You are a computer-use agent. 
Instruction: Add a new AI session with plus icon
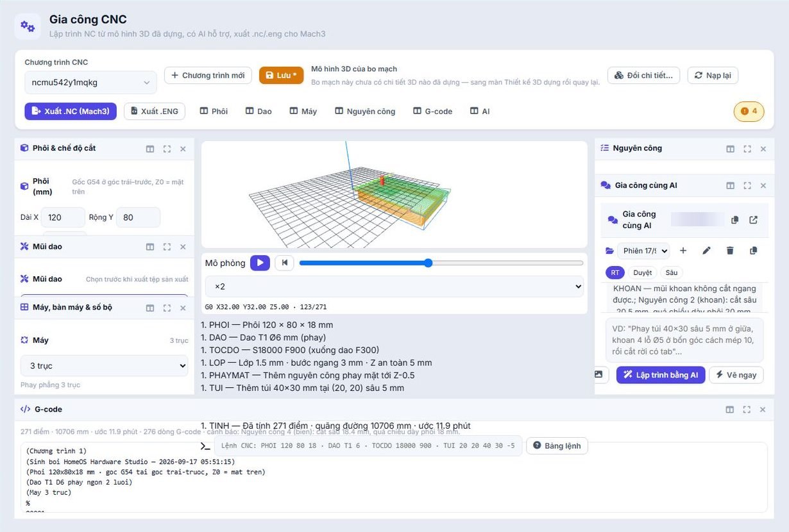[x=683, y=251]
